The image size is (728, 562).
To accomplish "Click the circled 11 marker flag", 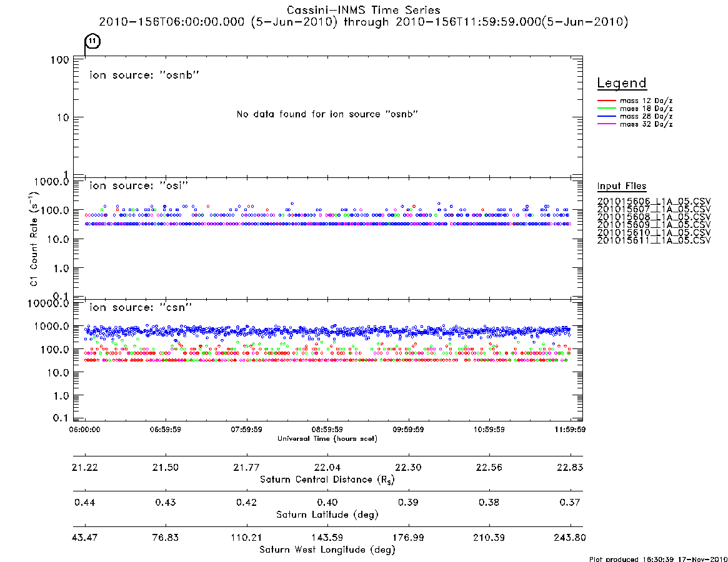I will [x=93, y=41].
